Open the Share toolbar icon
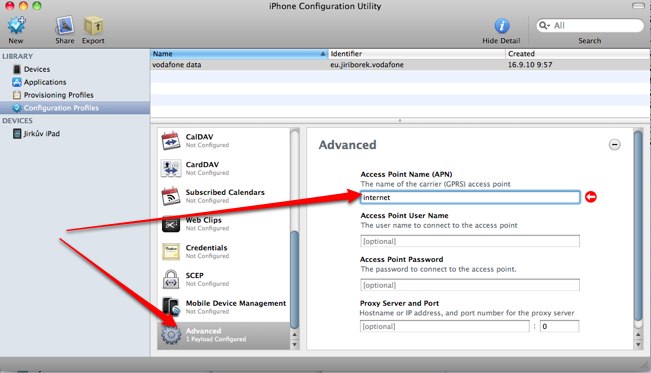This screenshot has height=373, width=651. (x=65, y=26)
